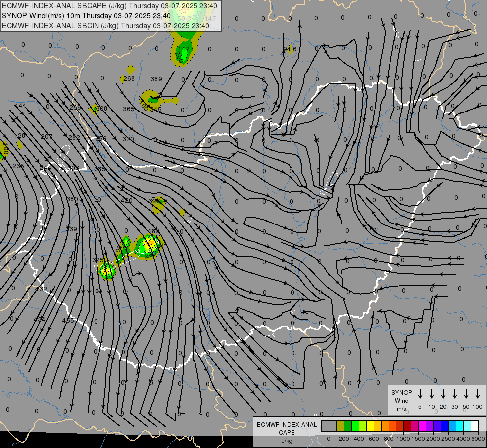Viewport: 487px width, 448px height.
Task: Click the 800 label in the CAPE legend
Action: [x=389, y=439]
